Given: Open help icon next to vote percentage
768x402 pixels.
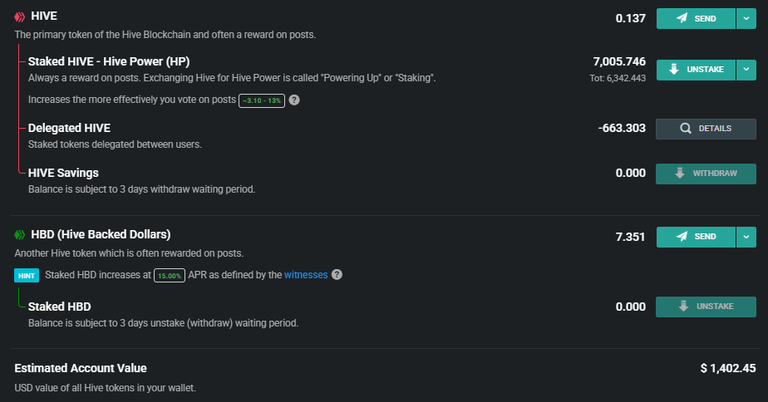Looking at the screenshot, I should 294,100.
